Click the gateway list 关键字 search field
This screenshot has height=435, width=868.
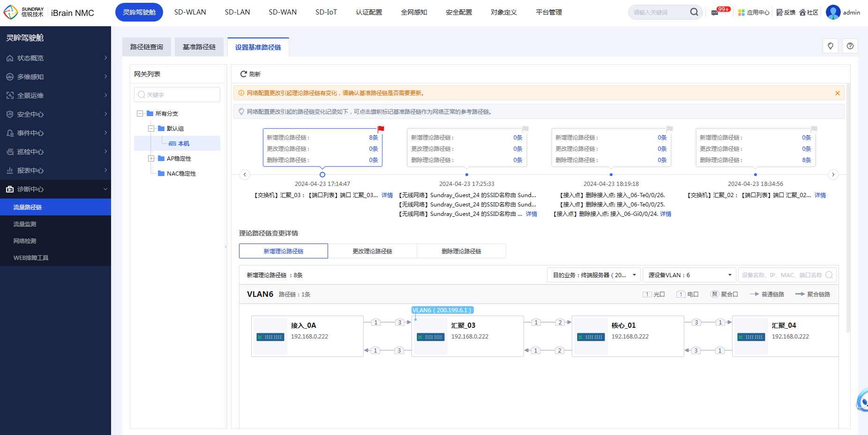coord(177,95)
